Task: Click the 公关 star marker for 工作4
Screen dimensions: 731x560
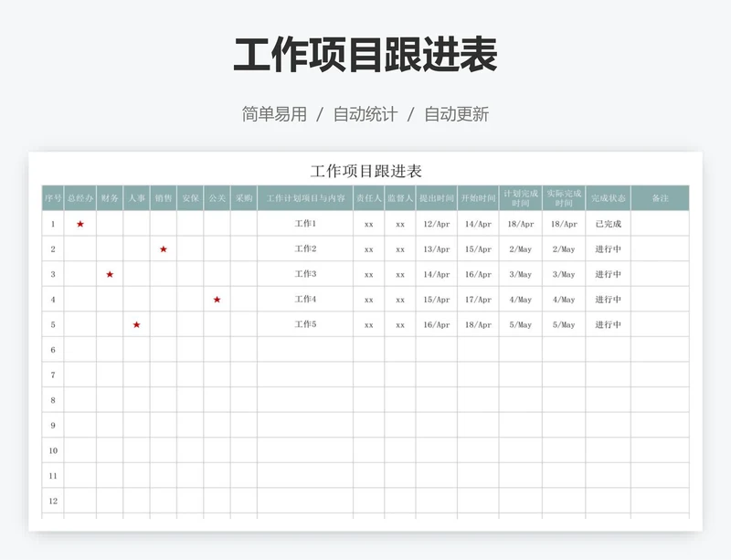Action: click(217, 298)
